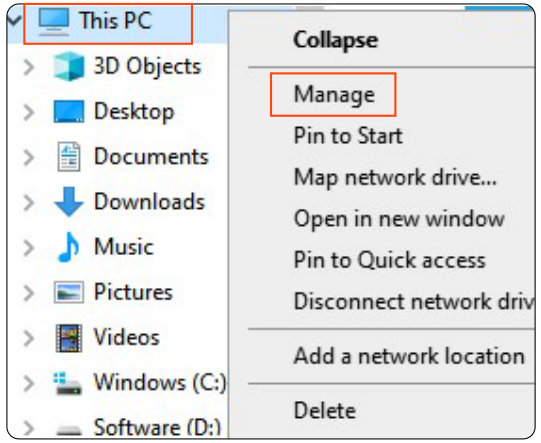Select Pin to Quick access
This screenshot has height=443, width=541.
point(390,260)
